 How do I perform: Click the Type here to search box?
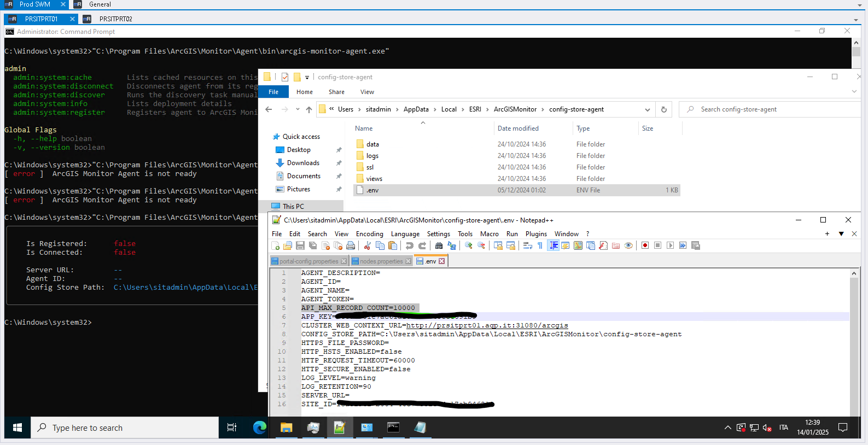pos(125,428)
